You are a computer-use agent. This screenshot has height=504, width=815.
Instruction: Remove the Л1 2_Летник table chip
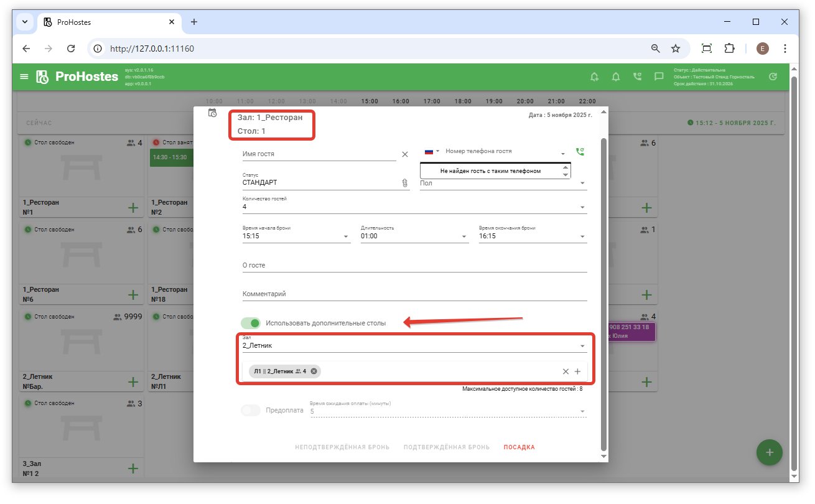pos(314,371)
